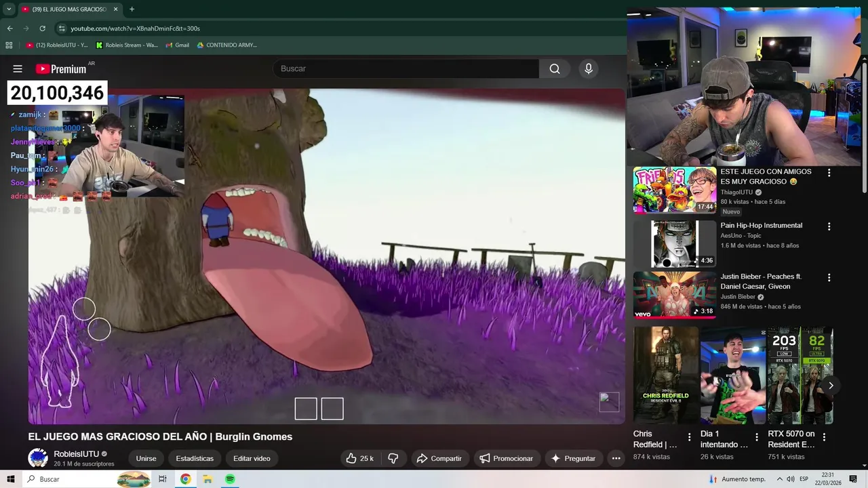The width and height of the screenshot is (868, 488).
Task: Click the search magnifier button
Action: [x=555, y=68]
